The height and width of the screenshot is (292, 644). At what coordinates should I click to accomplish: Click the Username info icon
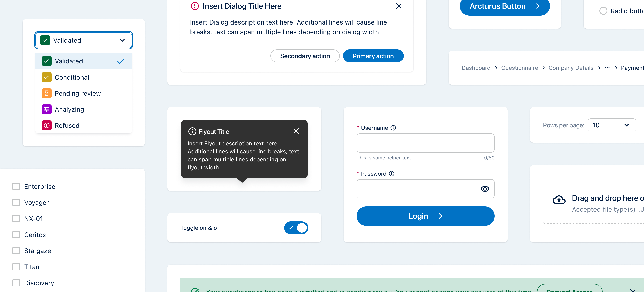pos(393,128)
